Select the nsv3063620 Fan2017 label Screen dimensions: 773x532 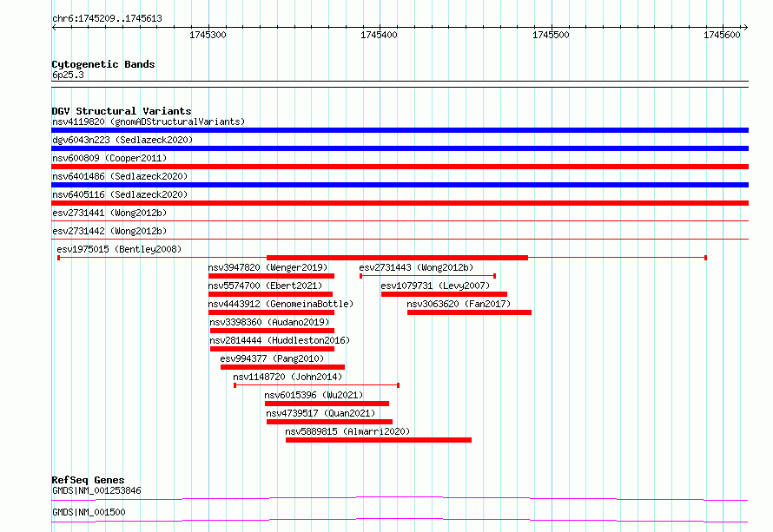coord(459,304)
